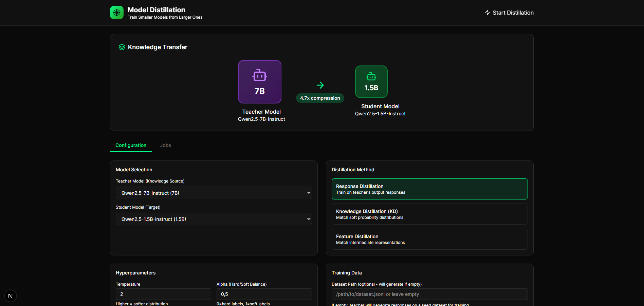Click the Qwen2.5-7B-Instruct teacher label

pos(261,119)
